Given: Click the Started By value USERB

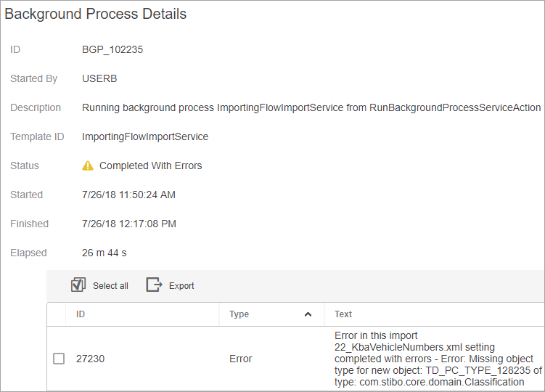Looking at the screenshot, I should click(x=99, y=78).
